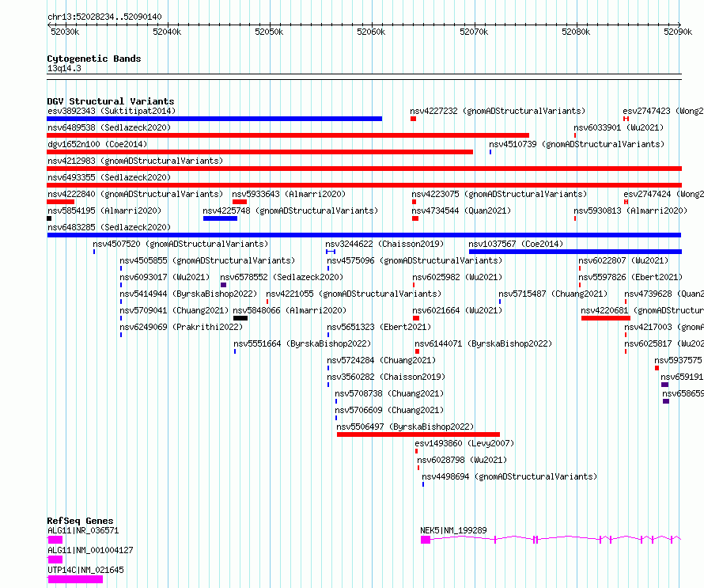The image size is (704, 588).
Task: Click the magenta UTP14C gene bar
Action: pyautogui.click(x=75, y=579)
